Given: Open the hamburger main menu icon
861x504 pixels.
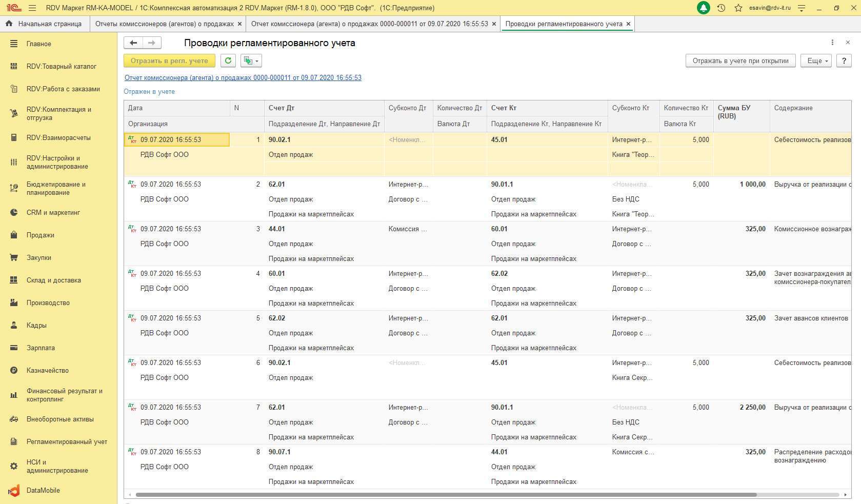Looking at the screenshot, I should [32, 8].
